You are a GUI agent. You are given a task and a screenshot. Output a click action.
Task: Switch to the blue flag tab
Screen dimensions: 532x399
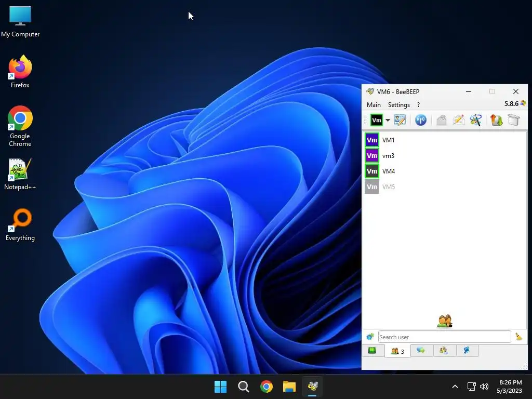pyautogui.click(x=467, y=351)
